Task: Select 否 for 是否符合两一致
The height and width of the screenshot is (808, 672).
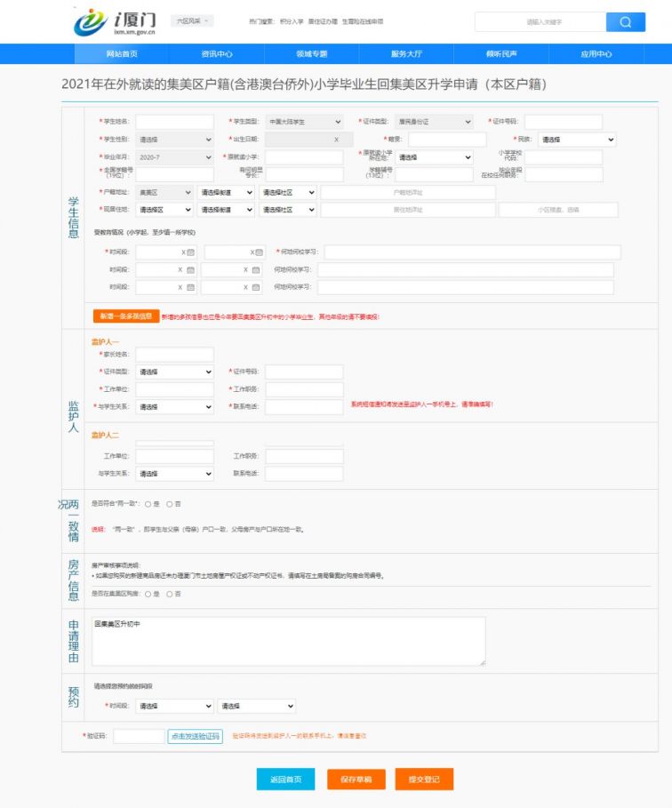Action: tap(169, 505)
